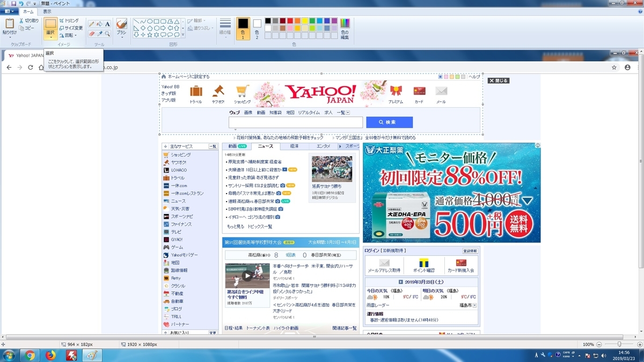Select the Eraser tool
Screen dimensions: 644x362
[x=91, y=33]
